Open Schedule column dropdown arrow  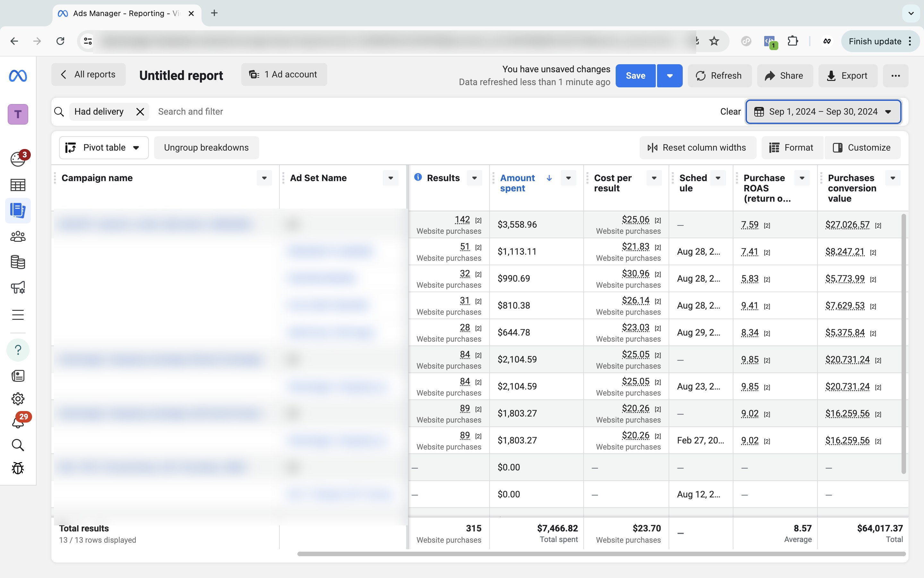(x=718, y=178)
